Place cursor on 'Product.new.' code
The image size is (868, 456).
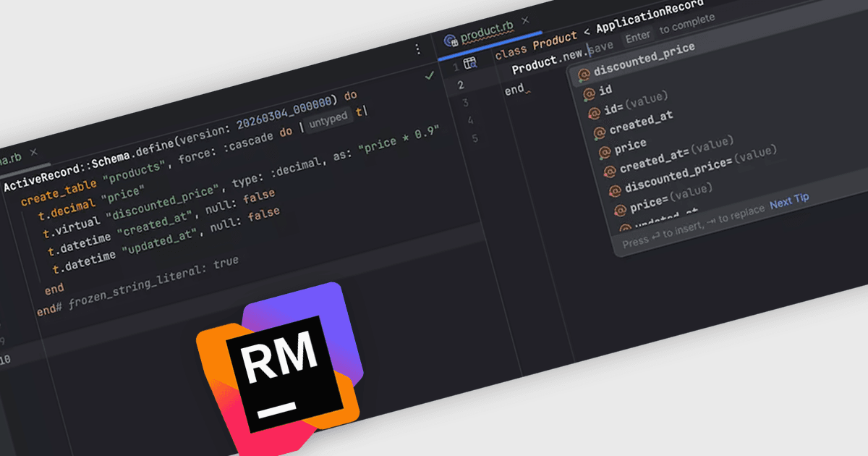(x=549, y=62)
